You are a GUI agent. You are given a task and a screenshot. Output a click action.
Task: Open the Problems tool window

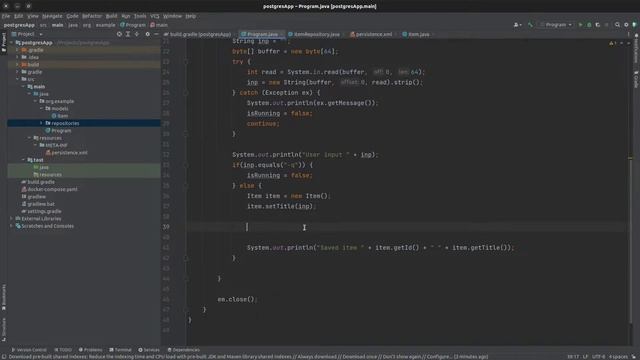click(x=90, y=350)
